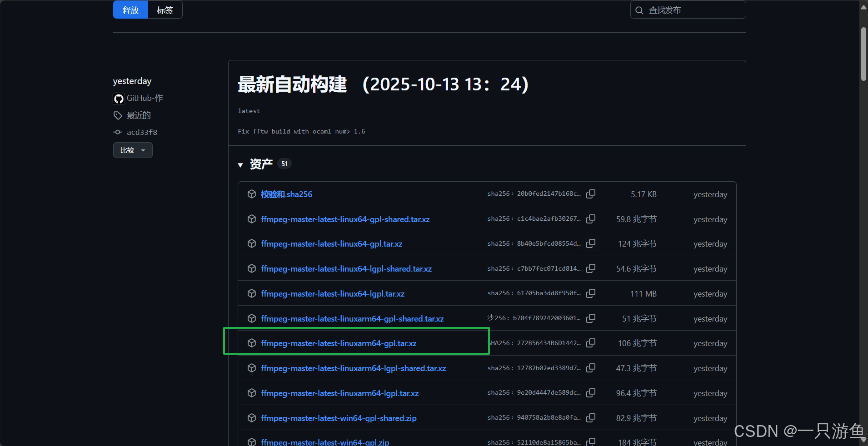
Task: Click the commit icon beside acd33f8
Action: coord(118,132)
